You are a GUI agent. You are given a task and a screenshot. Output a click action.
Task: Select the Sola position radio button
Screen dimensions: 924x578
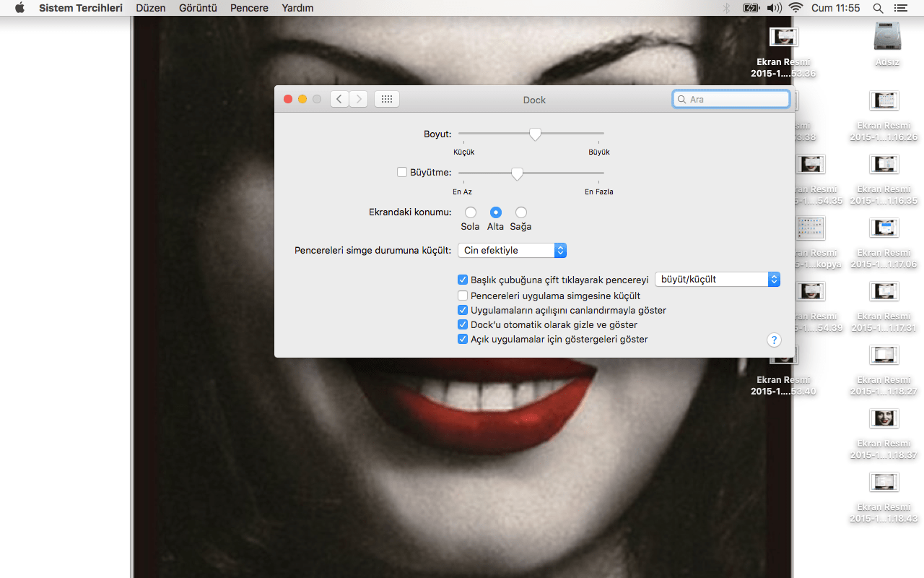(x=470, y=212)
